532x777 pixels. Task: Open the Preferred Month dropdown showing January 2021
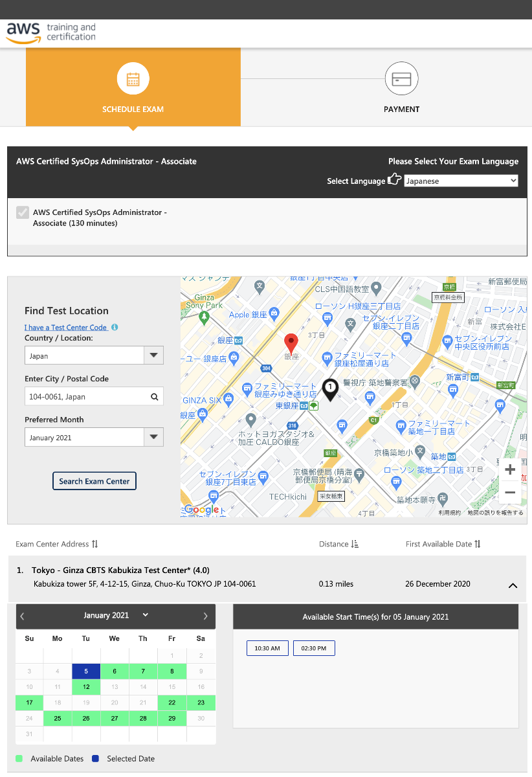point(94,437)
